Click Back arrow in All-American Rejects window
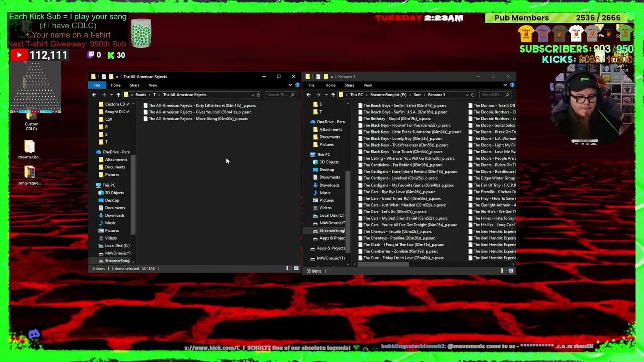 (x=94, y=95)
